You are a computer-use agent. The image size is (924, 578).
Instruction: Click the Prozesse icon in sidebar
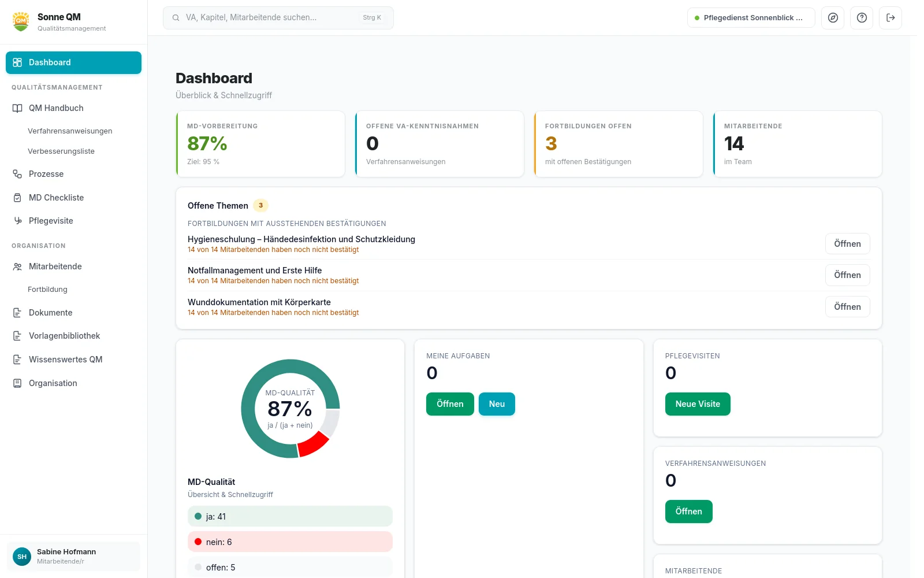(17, 174)
